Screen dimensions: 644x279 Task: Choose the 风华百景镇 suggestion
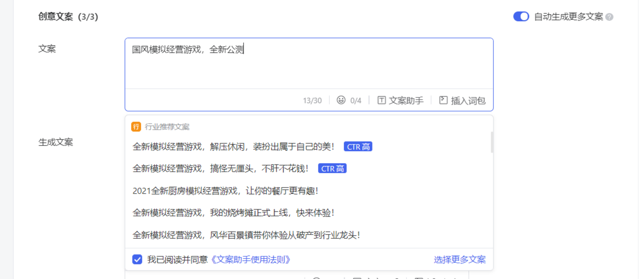(246, 235)
